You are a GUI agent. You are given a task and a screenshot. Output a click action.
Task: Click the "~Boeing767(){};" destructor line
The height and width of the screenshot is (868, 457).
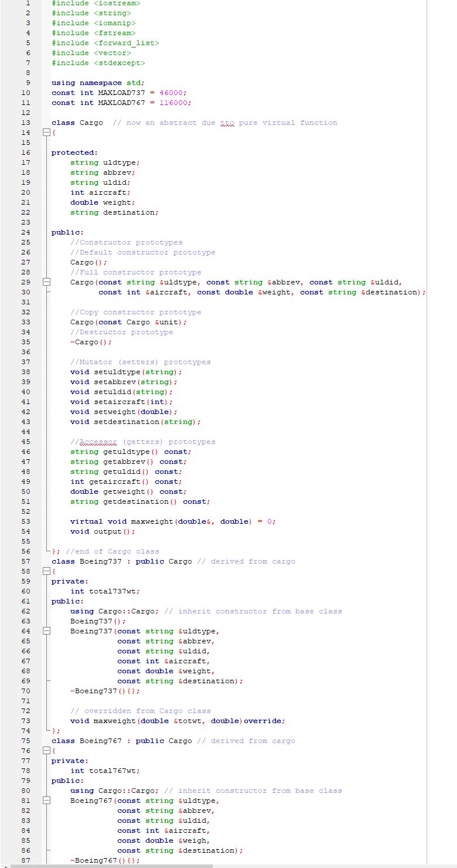pos(105,860)
